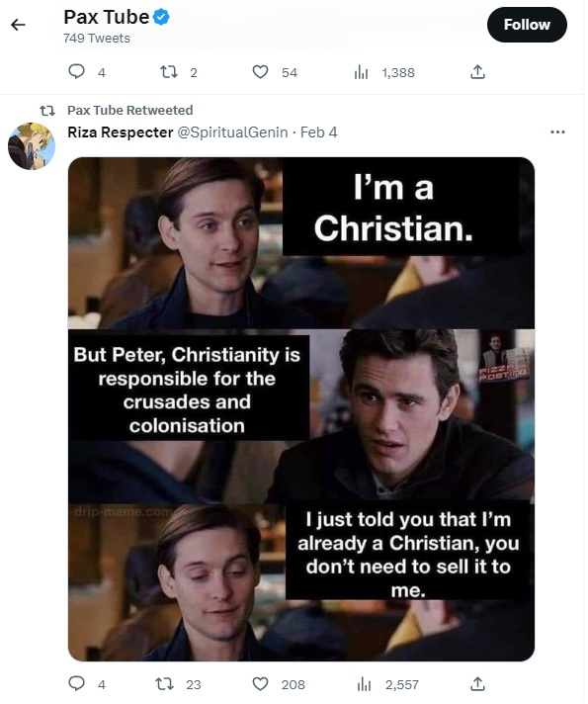This screenshot has height=704, width=588.
Task: Click the Pax Tube Retweeted label
Action: 131,111
